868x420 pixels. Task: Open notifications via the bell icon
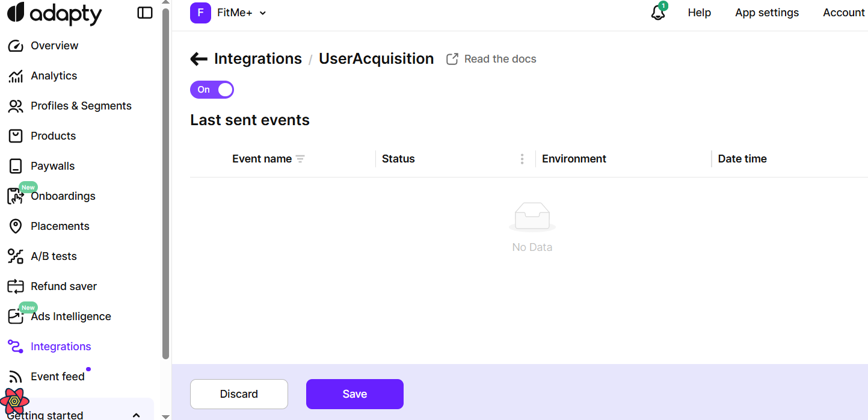click(x=659, y=12)
